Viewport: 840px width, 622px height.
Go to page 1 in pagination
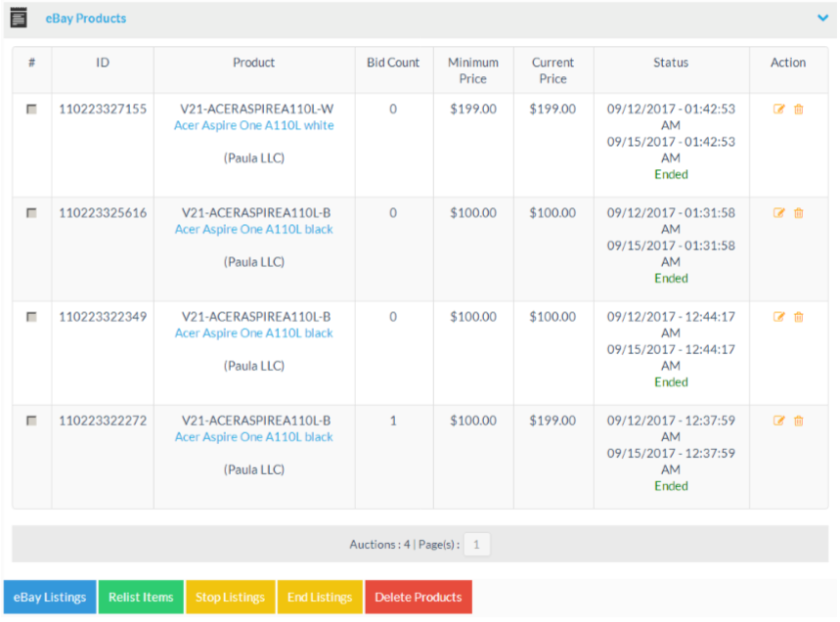(x=476, y=545)
